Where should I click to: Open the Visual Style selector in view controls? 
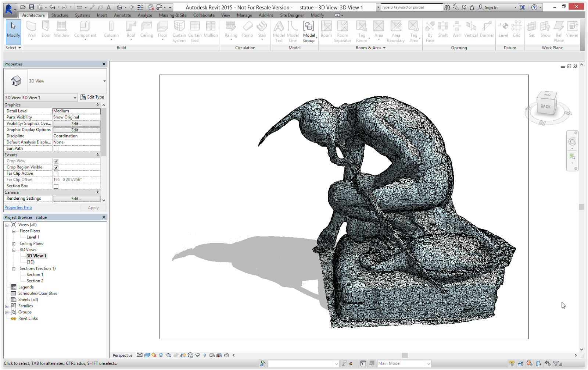pyautogui.click(x=147, y=355)
